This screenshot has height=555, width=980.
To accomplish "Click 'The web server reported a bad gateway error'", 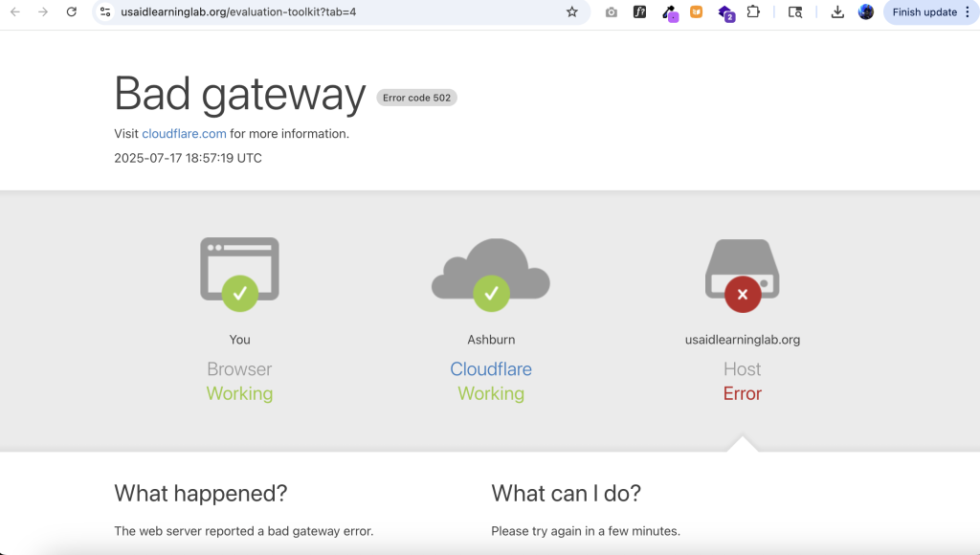I will click(x=244, y=531).
